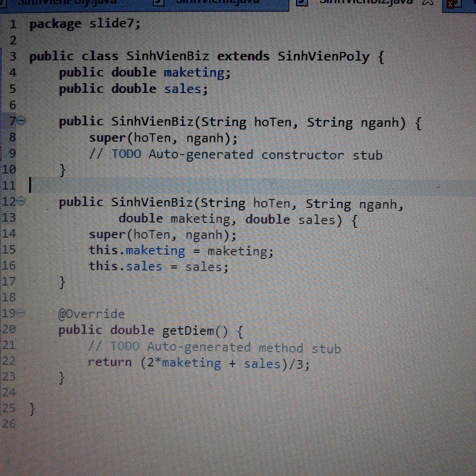Click the TODO task tag on line 9
476x476 pixels.
126,154
